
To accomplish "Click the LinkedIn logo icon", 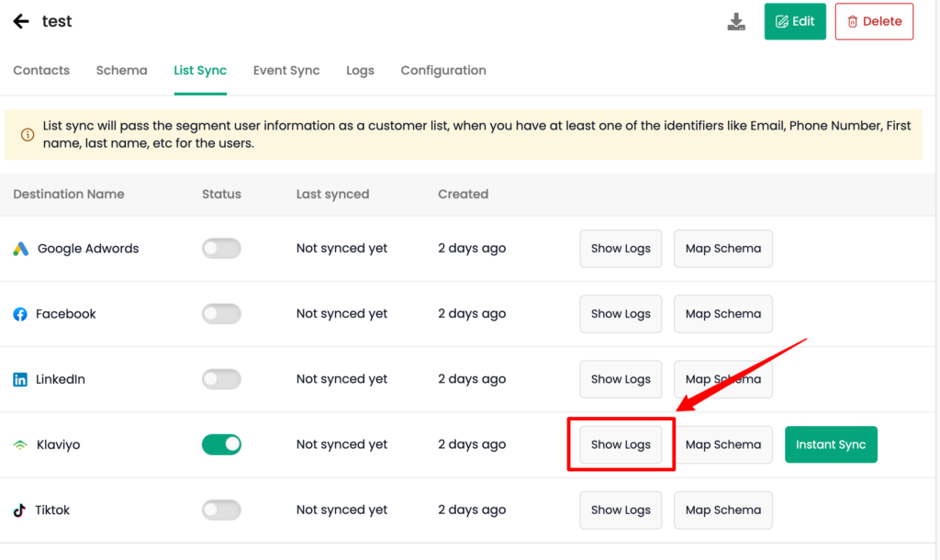I will [20, 379].
